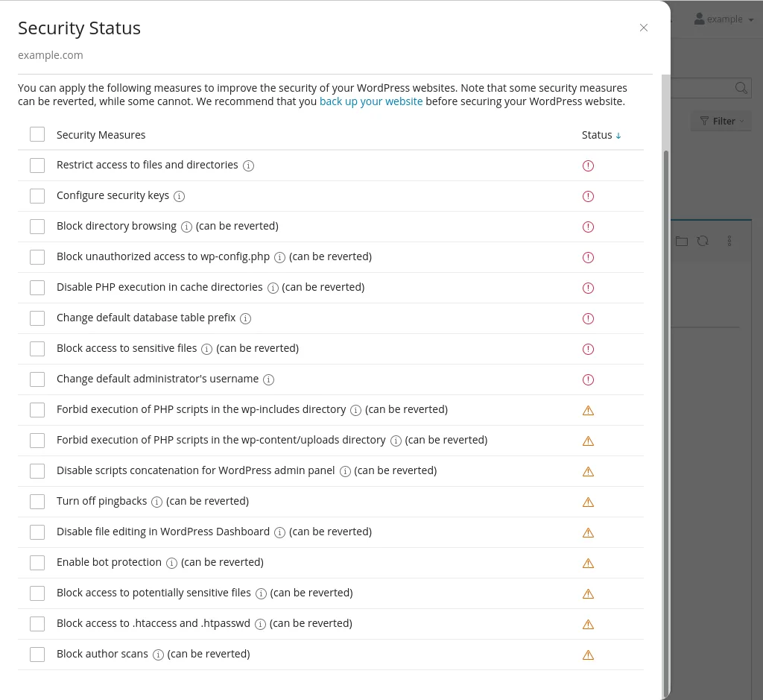Click info icon for Change default database prefix
This screenshot has width=763, height=700.
pos(245,318)
